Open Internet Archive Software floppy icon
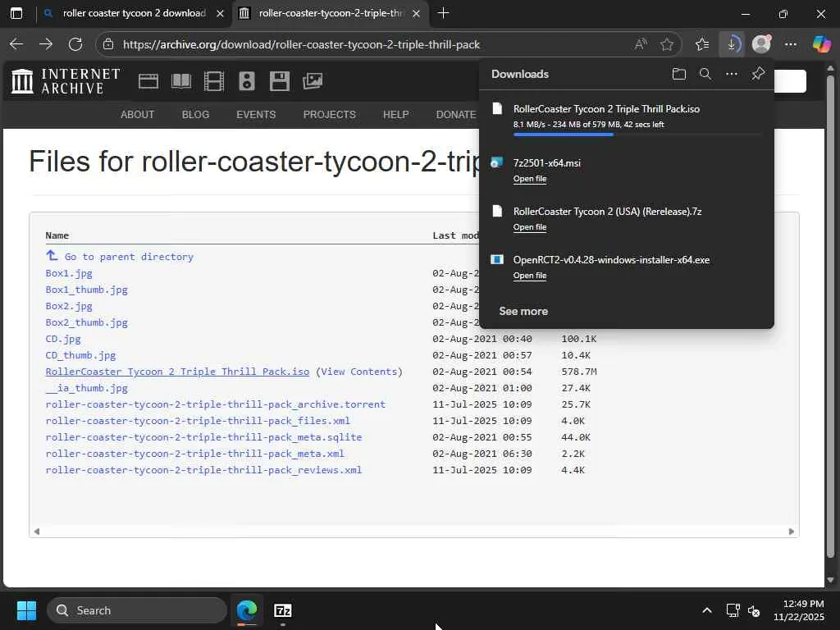Viewport: 840px width, 630px height. coord(280,80)
